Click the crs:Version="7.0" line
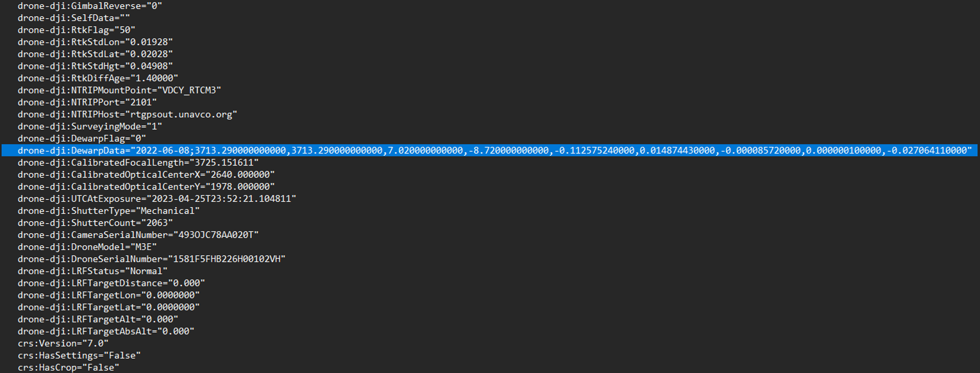This screenshot has height=373, width=980. click(63, 343)
